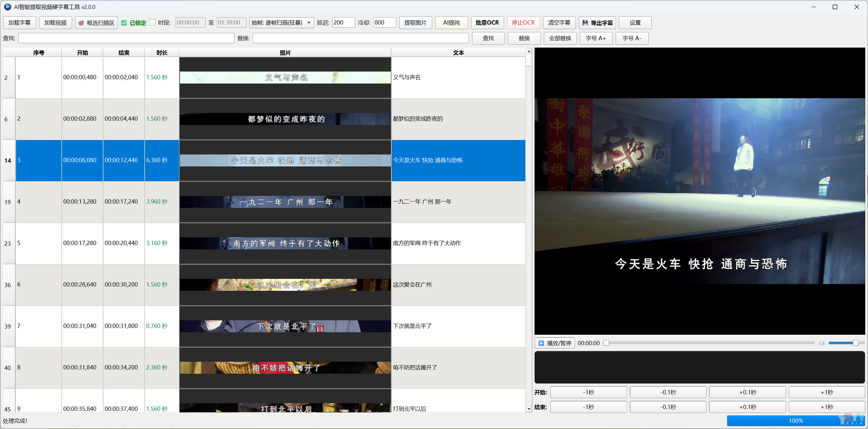Viewport: 868px width, 429px height.
Task: Click the 时长 column header
Action: tap(162, 53)
